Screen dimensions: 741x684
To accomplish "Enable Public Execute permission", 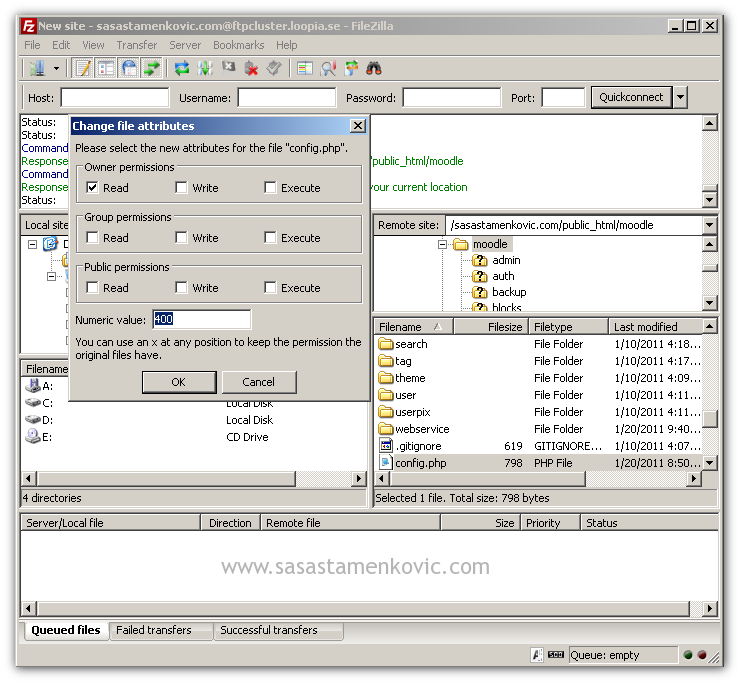I will [x=270, y=287].
